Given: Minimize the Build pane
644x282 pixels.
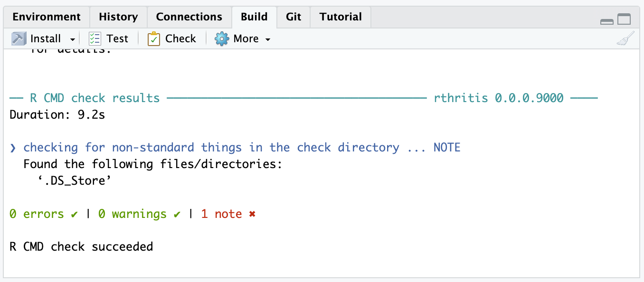Looking at the screenshot, I should (x=606, y=21).
